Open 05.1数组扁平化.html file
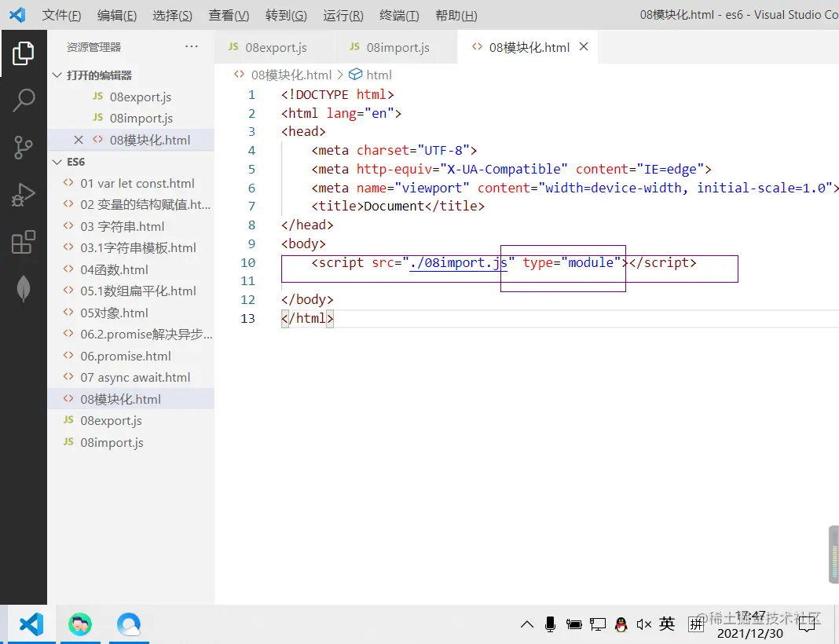This screenshot has width=839, height=644. pos(131,291)
